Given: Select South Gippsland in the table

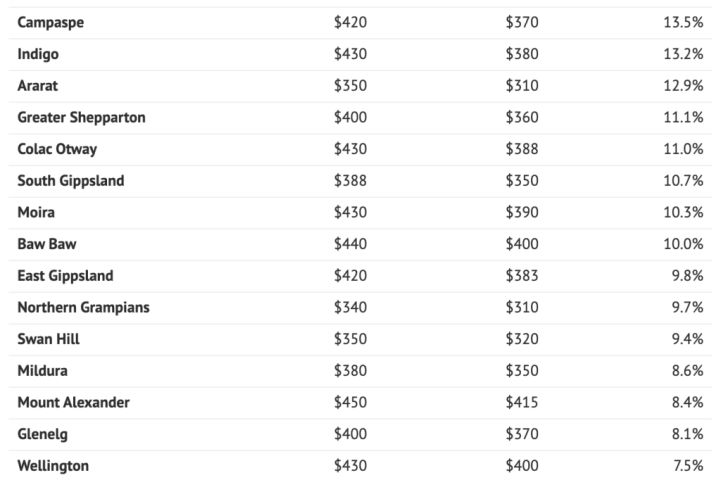Looking at the screenshot, I should tap(71, 181).
